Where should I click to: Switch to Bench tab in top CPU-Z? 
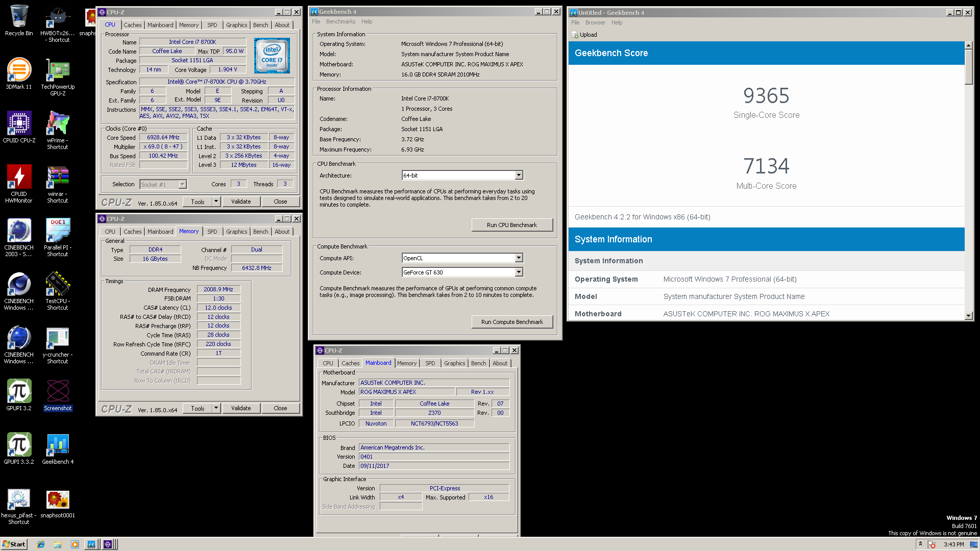tap(261, 25)
